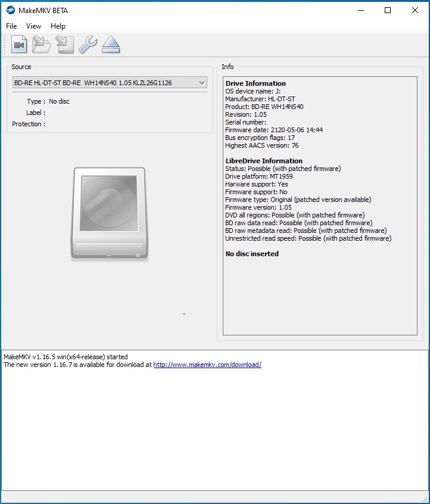The height and width of the screenshot is (504, 430).
Task: Click the Drive Information heading in Info panel
Action: (x=255, y=83)
